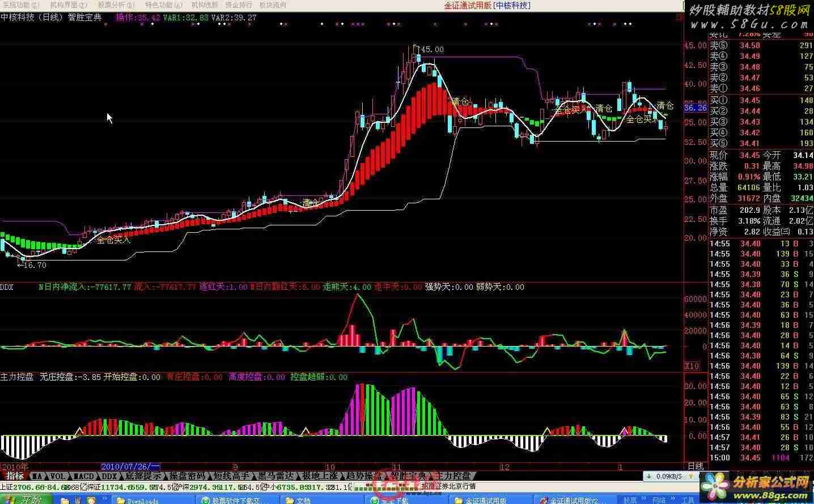Click the 36.26 price axis highlight

pos(696,108)
